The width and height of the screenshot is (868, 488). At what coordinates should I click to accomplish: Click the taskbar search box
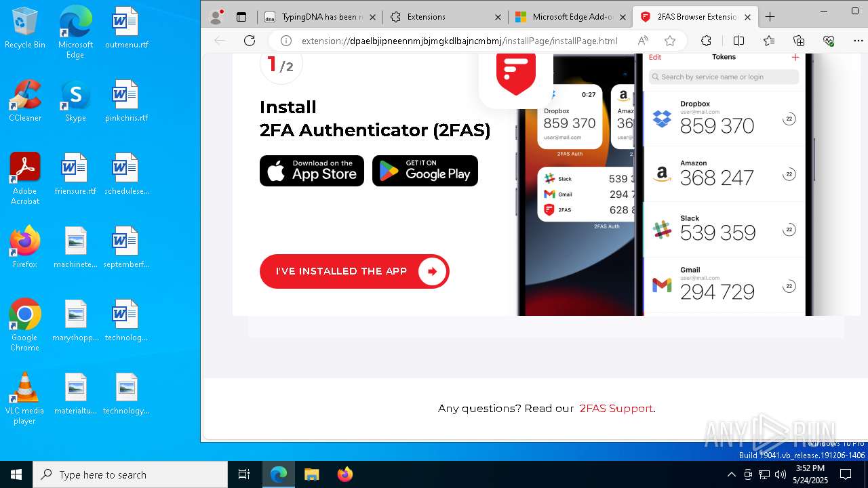[130, 474]
